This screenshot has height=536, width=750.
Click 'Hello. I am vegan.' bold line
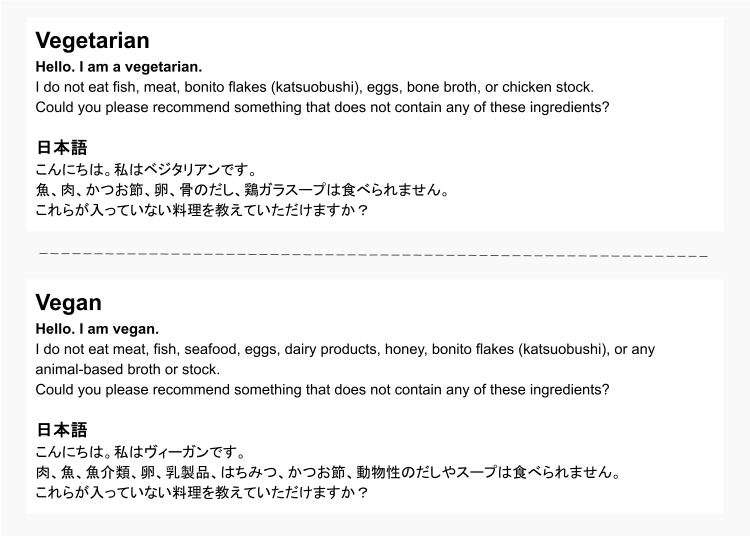tap(97, 329)
